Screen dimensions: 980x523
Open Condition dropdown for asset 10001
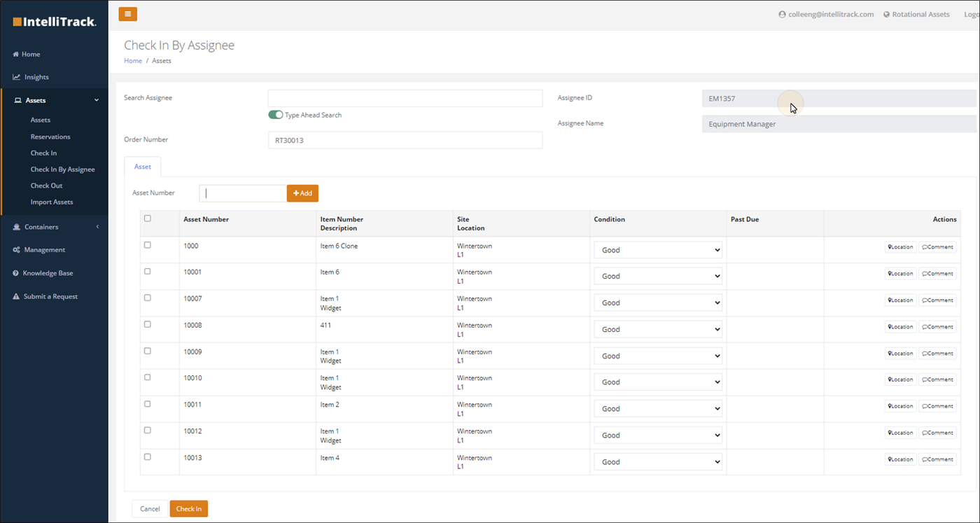[x=658, y=277]
